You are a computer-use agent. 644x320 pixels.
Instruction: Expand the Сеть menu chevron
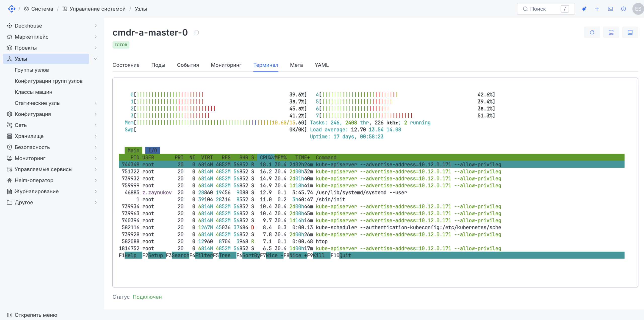pyautogui.click(x=96, y=125)
